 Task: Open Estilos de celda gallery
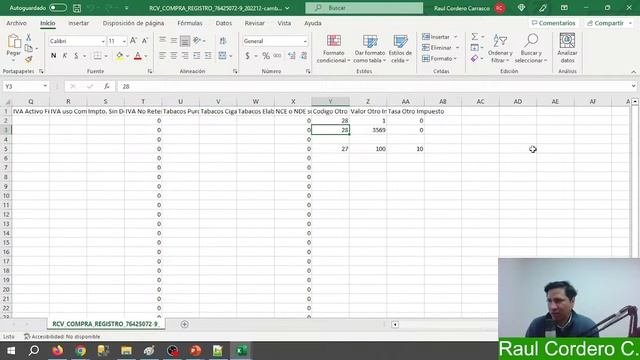400,49
